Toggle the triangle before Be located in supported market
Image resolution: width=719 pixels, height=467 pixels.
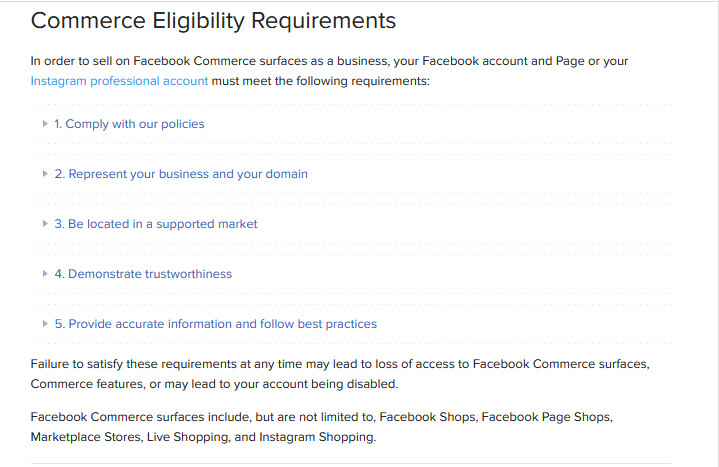pyautogui.click(x=45, y=223)
